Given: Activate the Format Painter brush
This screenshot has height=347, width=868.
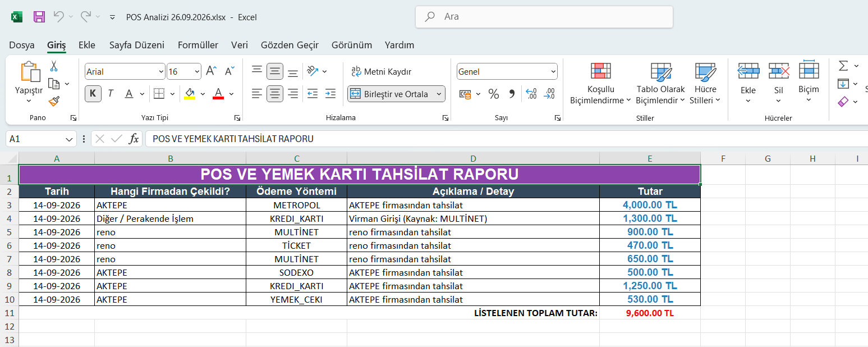Looking at the screenshot, I should point(54,101).
